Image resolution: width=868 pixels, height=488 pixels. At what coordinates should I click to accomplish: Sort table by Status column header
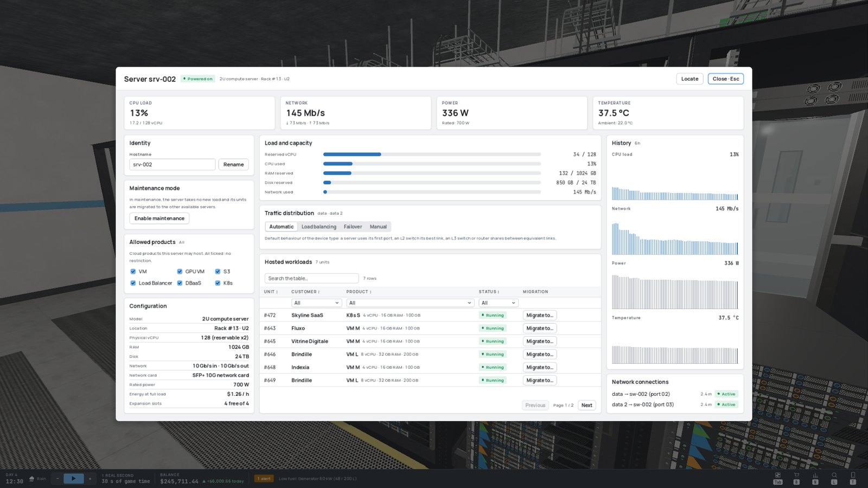[489, 292]
